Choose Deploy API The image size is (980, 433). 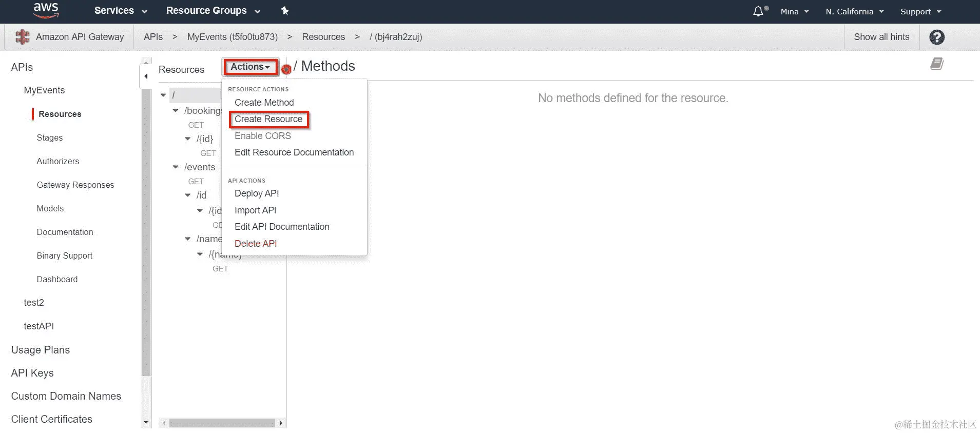click(257, 193)
